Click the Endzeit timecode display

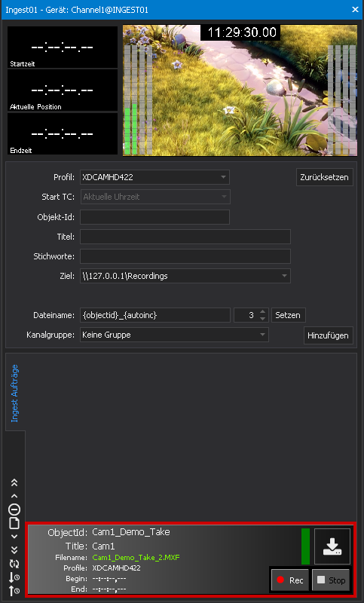pos(63,134)
